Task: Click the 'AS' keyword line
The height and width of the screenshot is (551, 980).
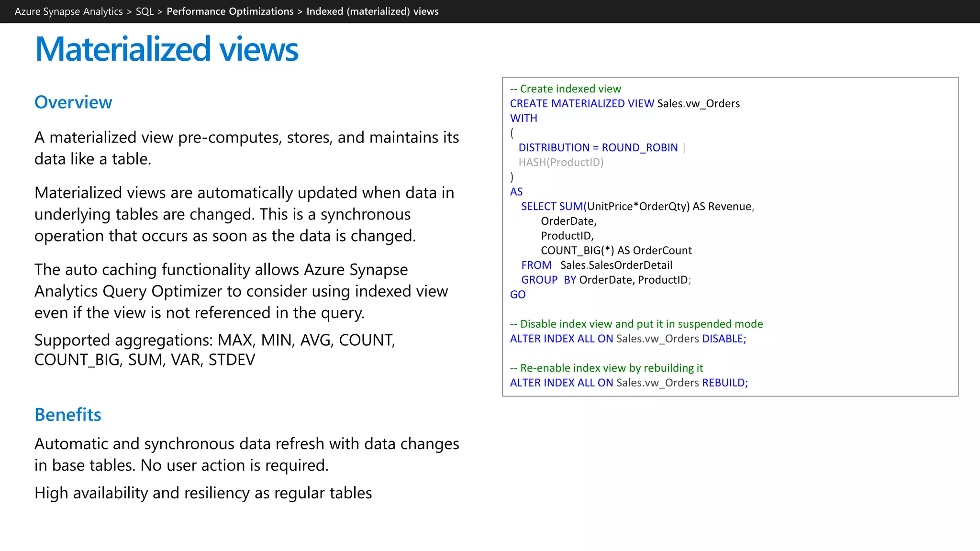Action: (516, 192)
